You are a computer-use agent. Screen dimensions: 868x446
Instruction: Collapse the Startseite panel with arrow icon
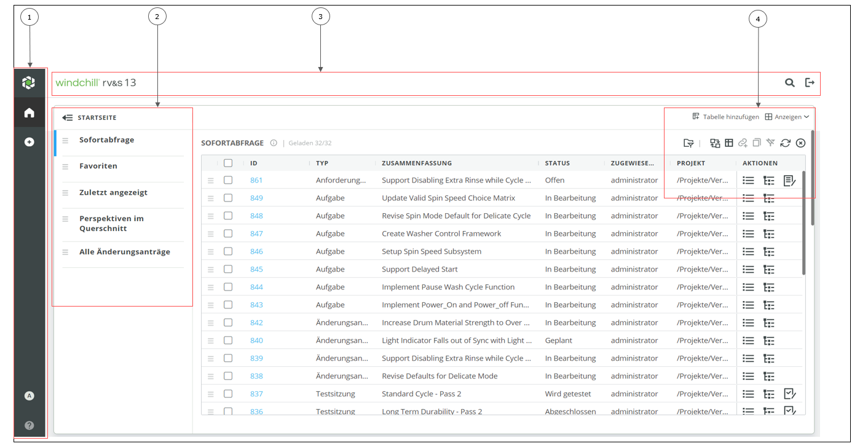[x=68, y=117]
